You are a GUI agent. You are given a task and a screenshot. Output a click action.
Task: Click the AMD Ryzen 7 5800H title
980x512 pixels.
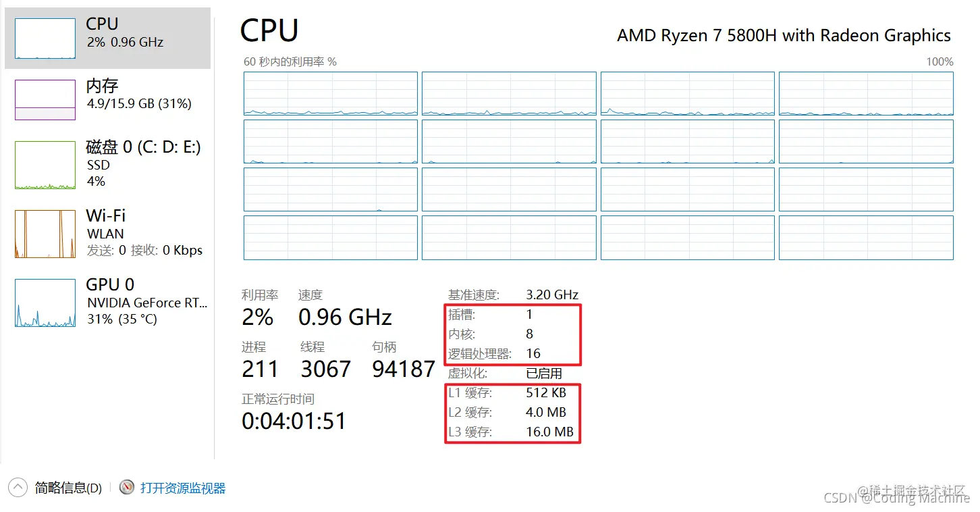tap(784, 36)
